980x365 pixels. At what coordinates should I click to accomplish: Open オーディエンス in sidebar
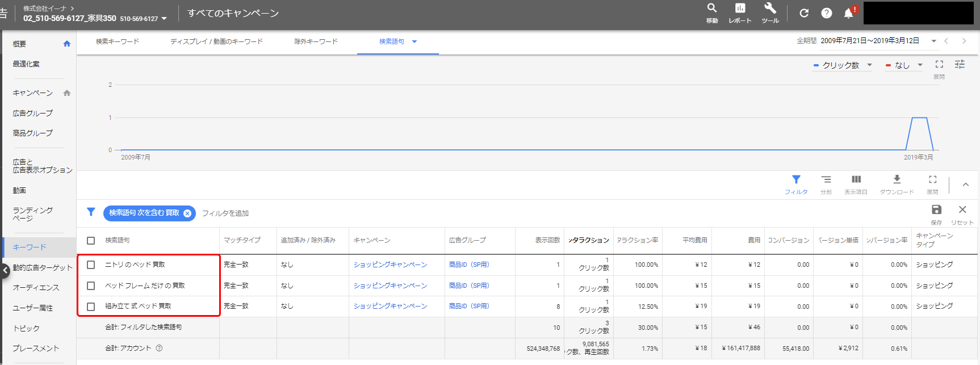[x=36, y=288]
